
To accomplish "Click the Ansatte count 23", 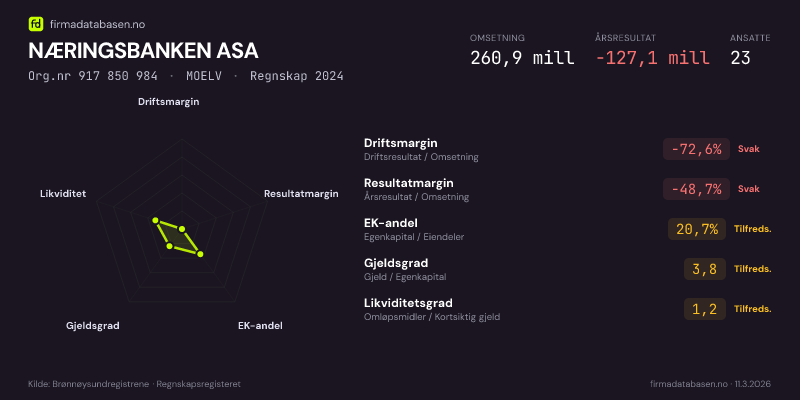I will [740, 57].
